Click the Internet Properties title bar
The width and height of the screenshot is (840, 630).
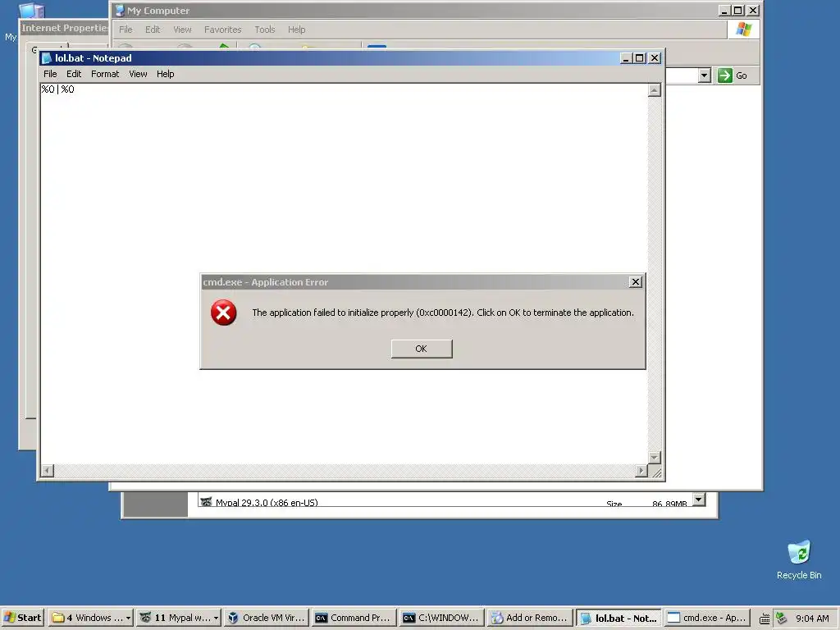point(64,28)
